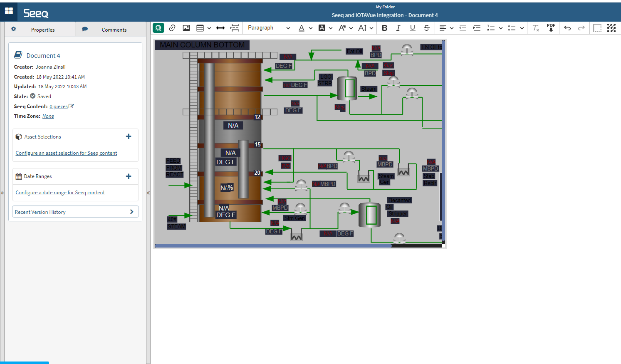Click the insert image icon
This screenshot has height=364, width=621.
(186, 28)
